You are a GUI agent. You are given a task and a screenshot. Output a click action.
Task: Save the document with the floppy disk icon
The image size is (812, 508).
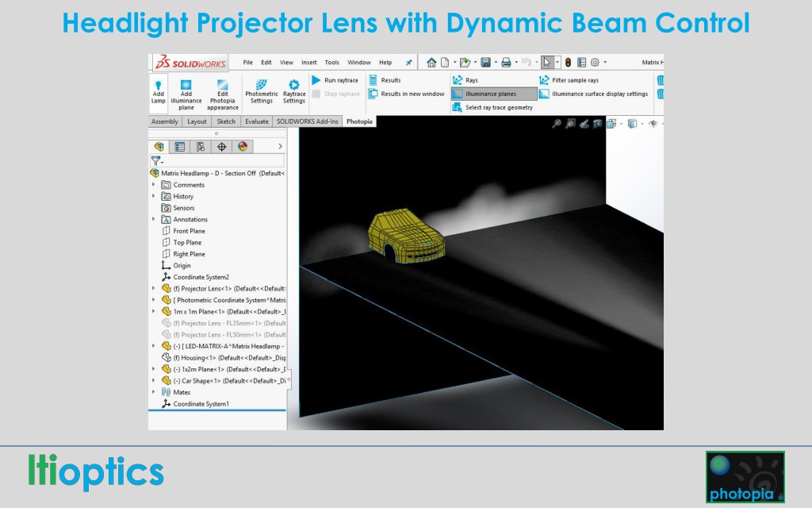click(486, 63)
